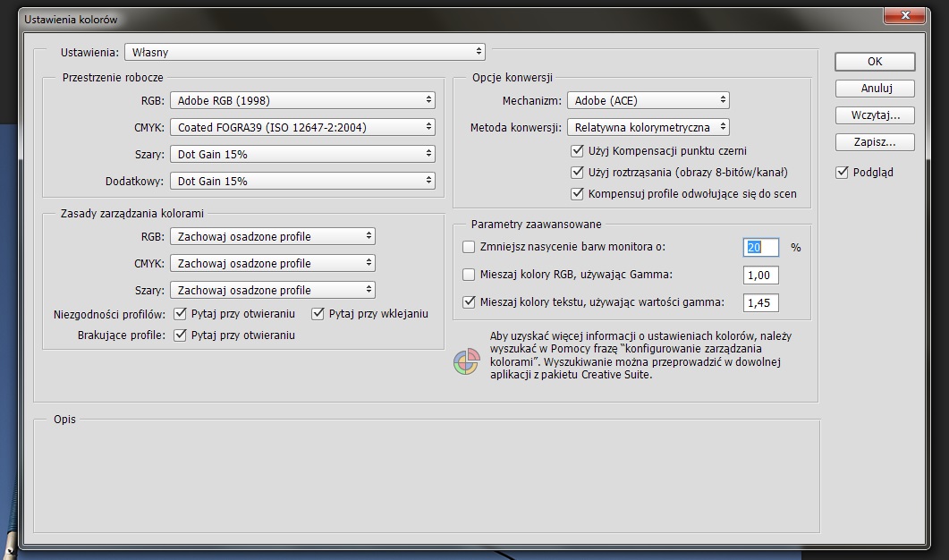Uncheck Pytaj przy wklejaniu checkbox

pos(318,314)
